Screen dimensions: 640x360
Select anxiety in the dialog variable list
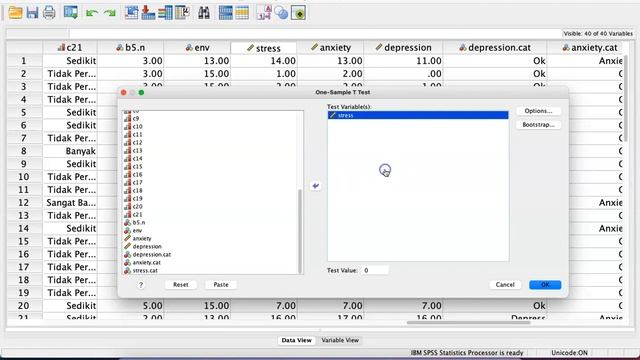tap(142, 238)
